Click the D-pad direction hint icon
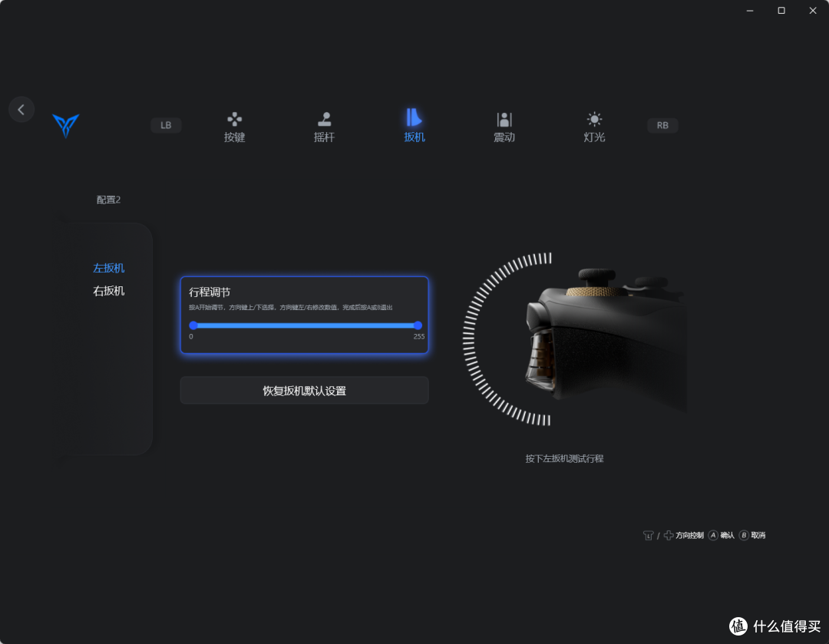Screen dimensions: 829x644 [669, 535]
